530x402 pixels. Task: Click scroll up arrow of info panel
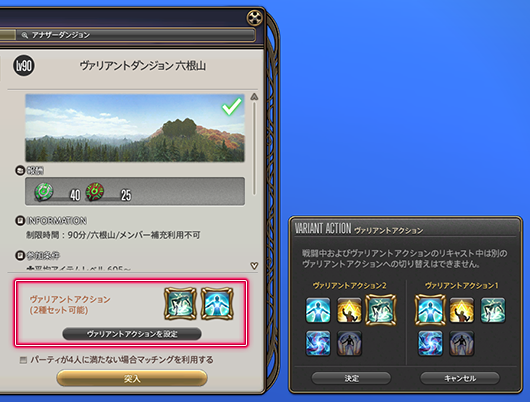pos(254,97)
